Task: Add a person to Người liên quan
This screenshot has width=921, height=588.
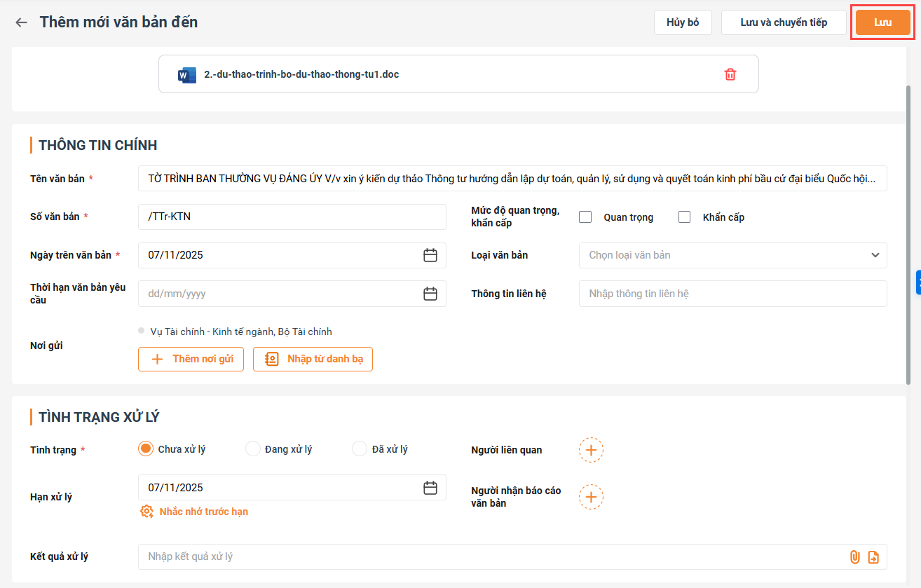Action: click(x=591, y=450)
